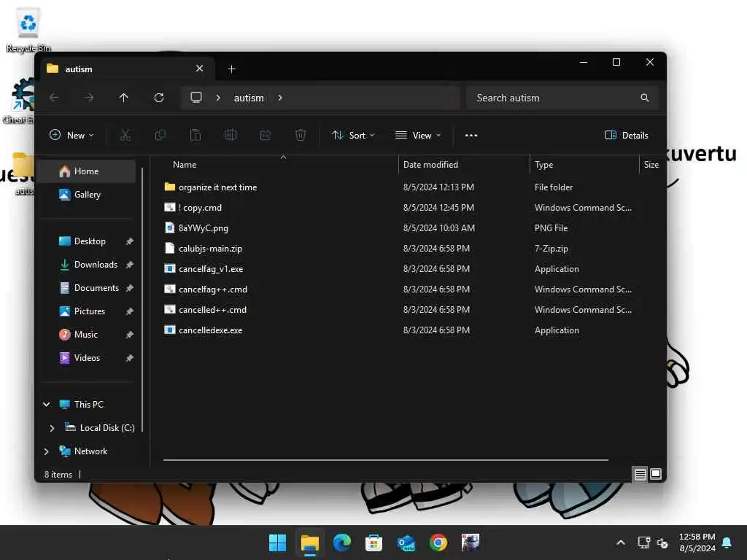Show hidden system tray icons
The height and width of the screenshot is (560, 747).
(621, 542)
